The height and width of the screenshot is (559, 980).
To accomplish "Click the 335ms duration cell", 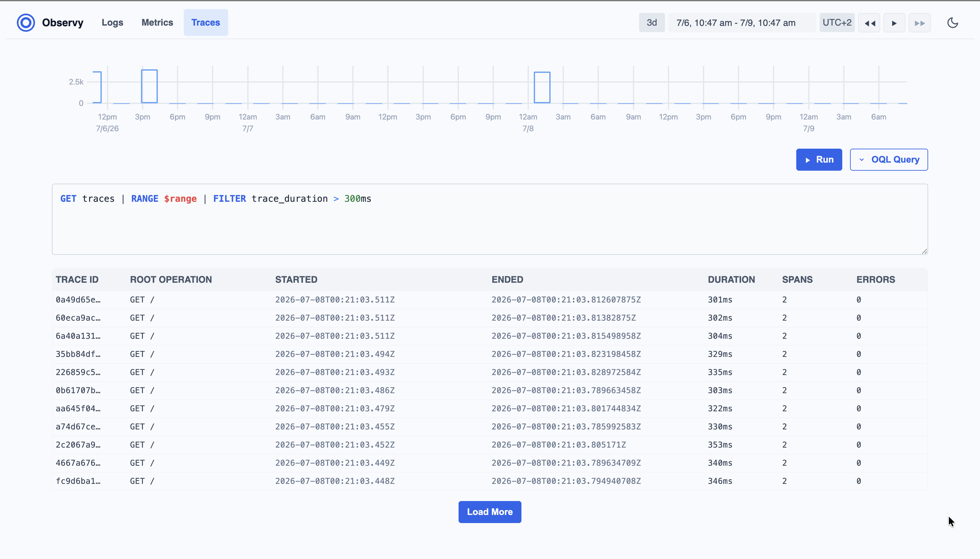I will (720, 372).
